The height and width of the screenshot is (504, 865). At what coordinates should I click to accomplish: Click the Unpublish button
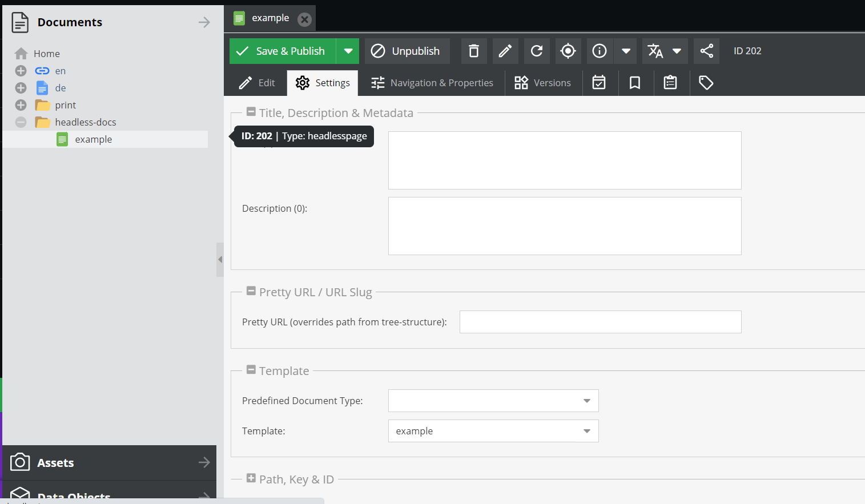pyautogui.click(x=407, y=51)
